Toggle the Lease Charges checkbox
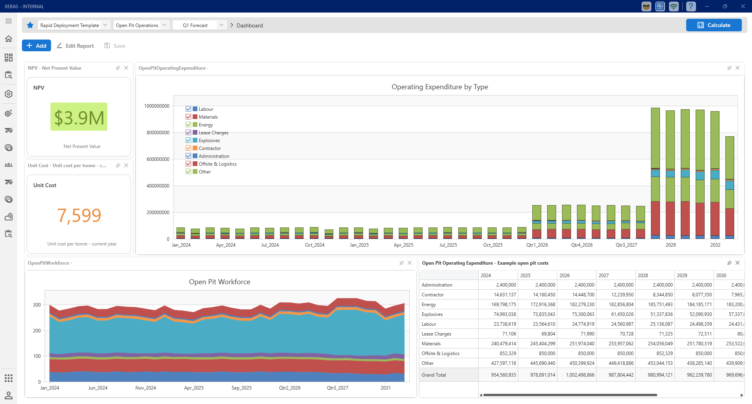The height and width of the screenshot is (404, 752). click(x=188, y=132)
